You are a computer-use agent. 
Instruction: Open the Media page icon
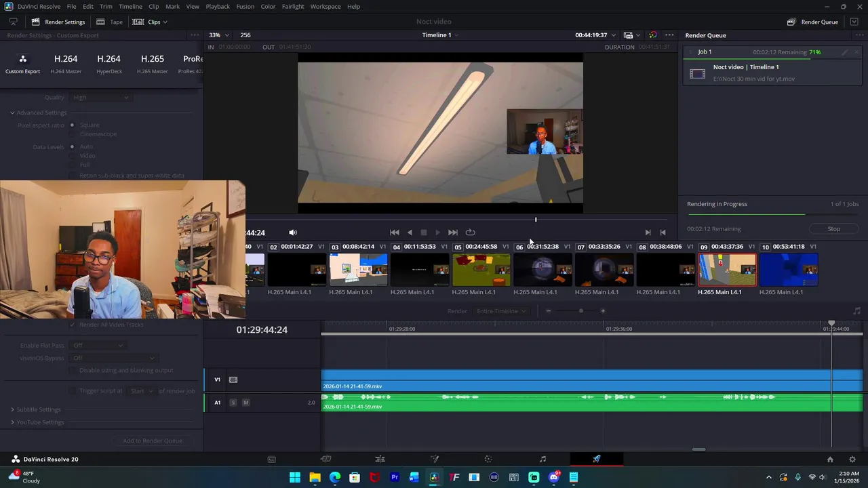pyautogui.click(x=271, y=460)
